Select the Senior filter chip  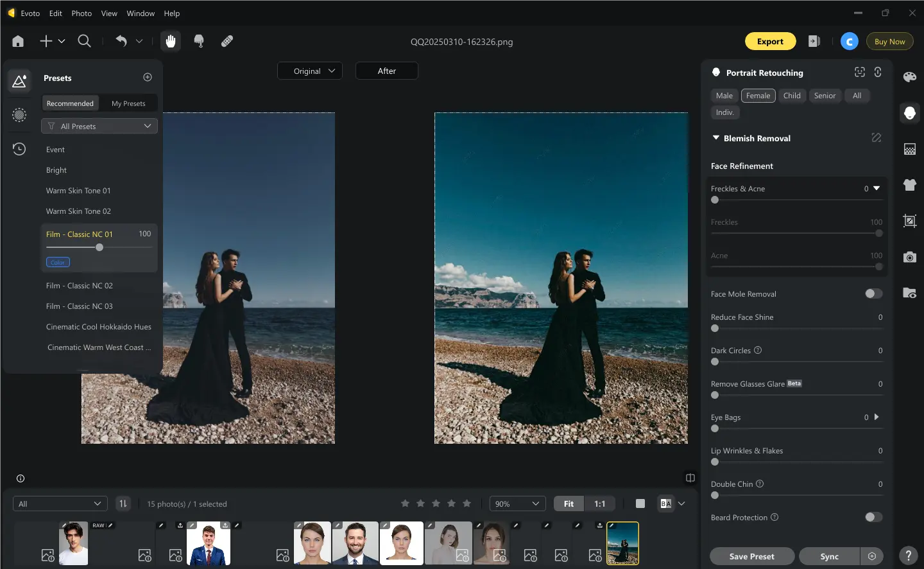pos(825,96)
